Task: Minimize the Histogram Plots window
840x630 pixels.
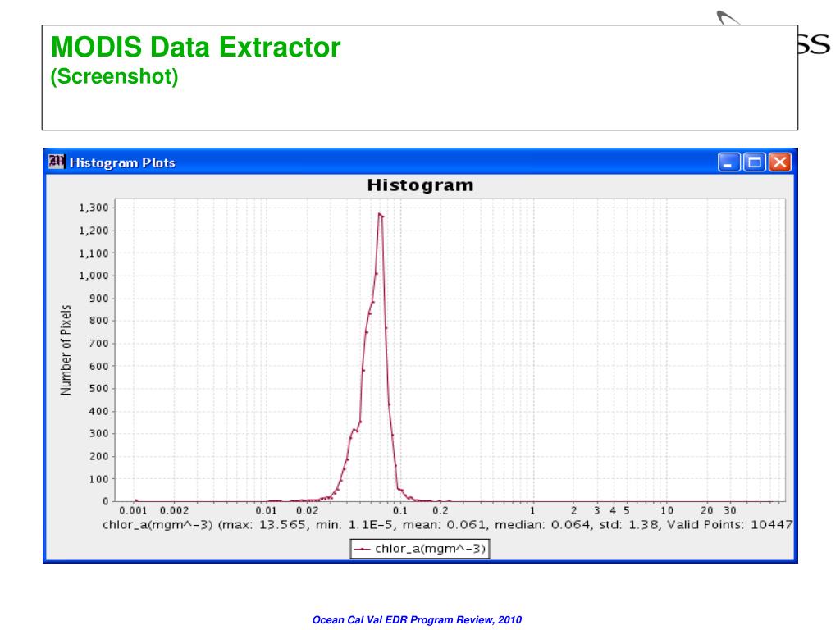Action: pyautogui.click(x=728, y=162)
